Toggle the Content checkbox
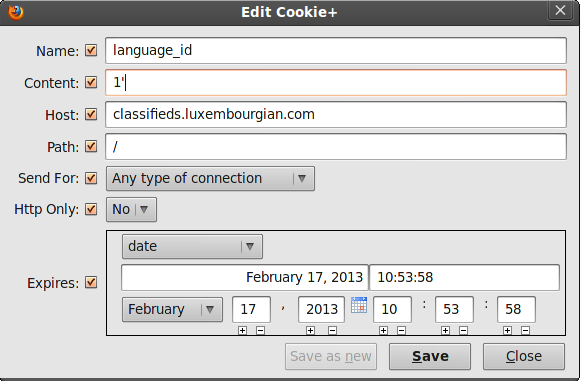The width and height of the screenshot is (581, 381). [x=91, y=82]
